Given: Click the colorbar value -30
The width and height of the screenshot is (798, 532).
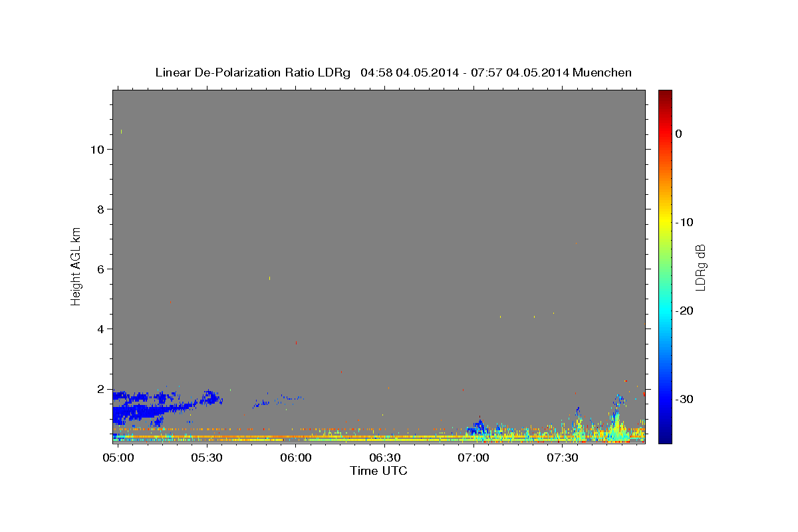Looking at the screenshot, I should click(685, 399).
